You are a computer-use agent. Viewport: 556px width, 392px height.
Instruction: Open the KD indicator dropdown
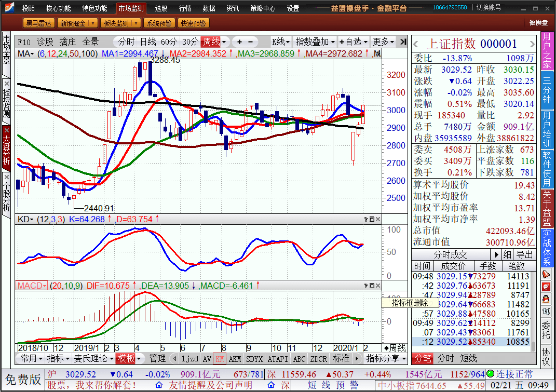coord(25,219)
